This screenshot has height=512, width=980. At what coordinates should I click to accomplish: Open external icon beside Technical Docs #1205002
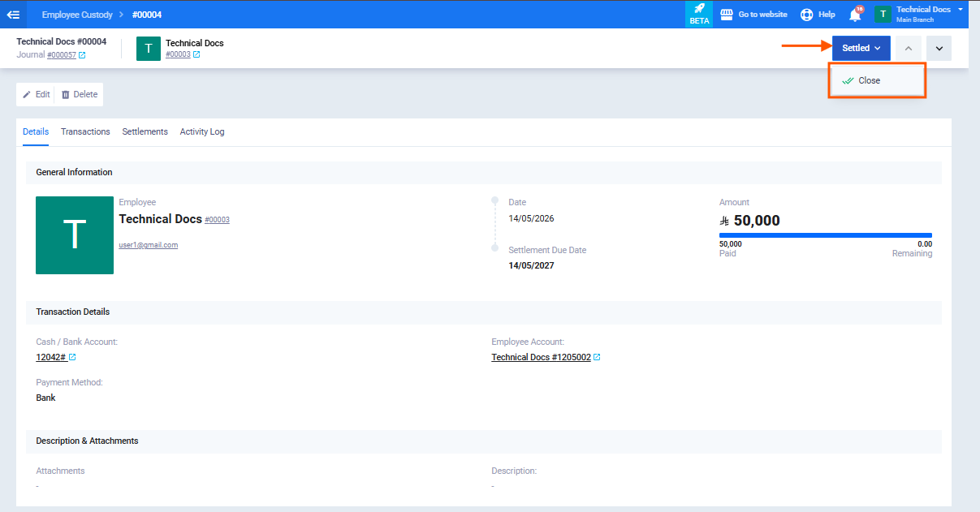click(598, 357)
